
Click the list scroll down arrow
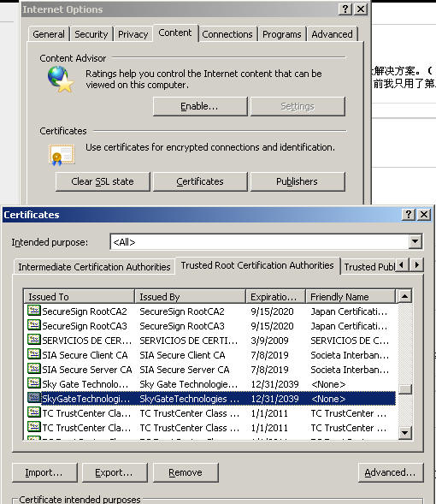tap(405, 433)
